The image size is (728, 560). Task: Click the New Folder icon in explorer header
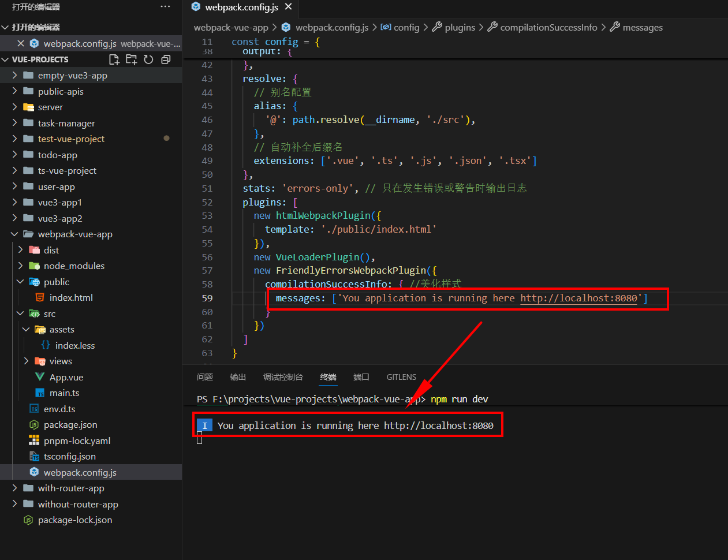coord(131,59)
